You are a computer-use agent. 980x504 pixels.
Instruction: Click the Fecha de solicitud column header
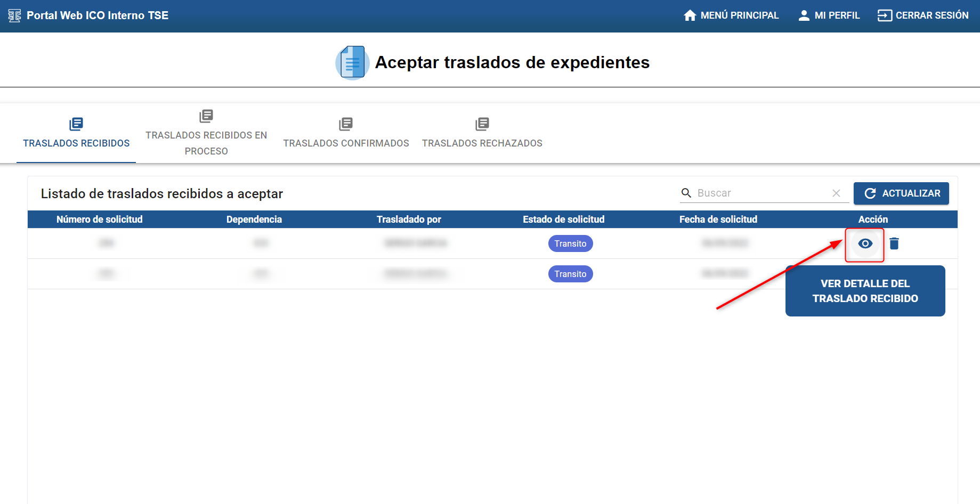pos(718,220)
